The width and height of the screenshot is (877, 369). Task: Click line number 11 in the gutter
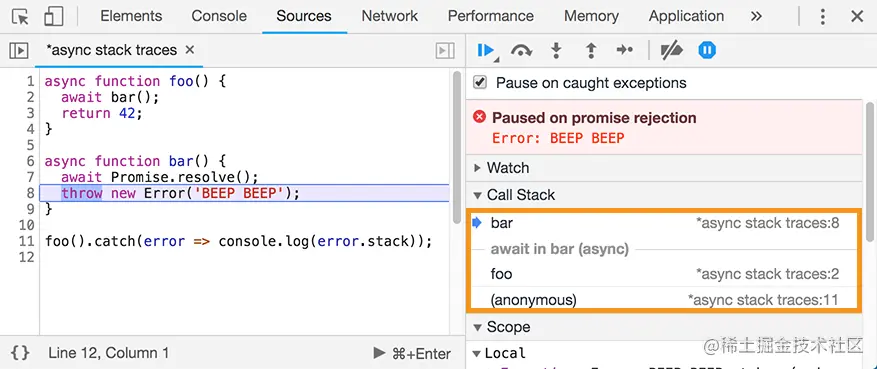pos(27,242)
